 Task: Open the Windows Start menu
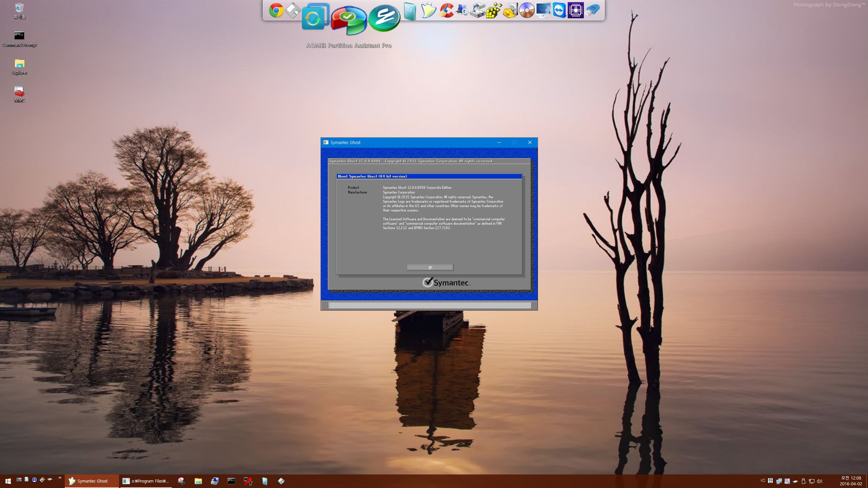[x=8, y=481]
